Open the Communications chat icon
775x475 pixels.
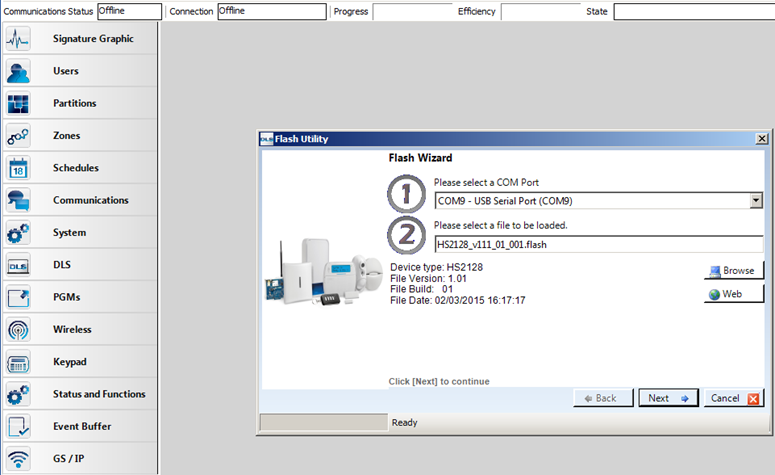[18, 200]
